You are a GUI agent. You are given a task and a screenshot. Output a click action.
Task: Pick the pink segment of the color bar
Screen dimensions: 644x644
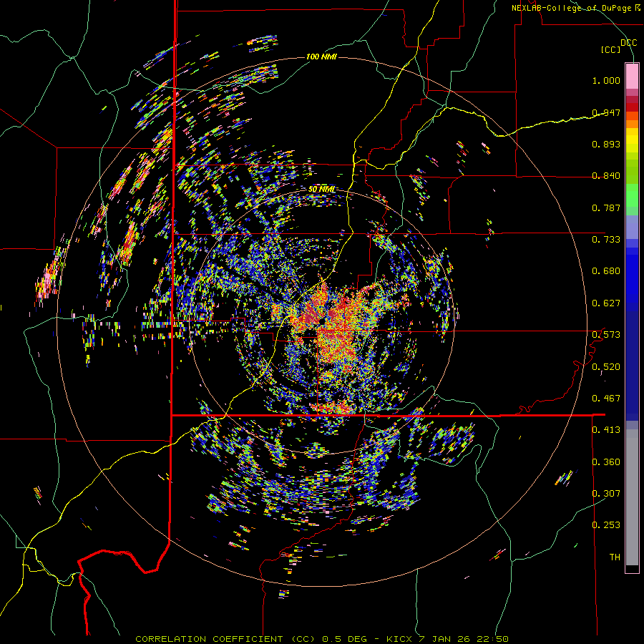pos(632,77)
